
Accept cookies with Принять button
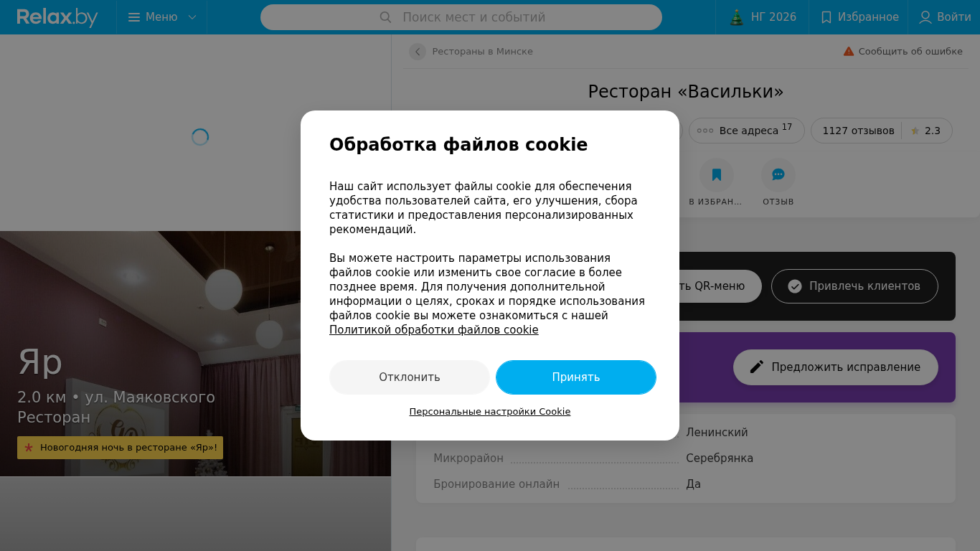pos(576,377)
